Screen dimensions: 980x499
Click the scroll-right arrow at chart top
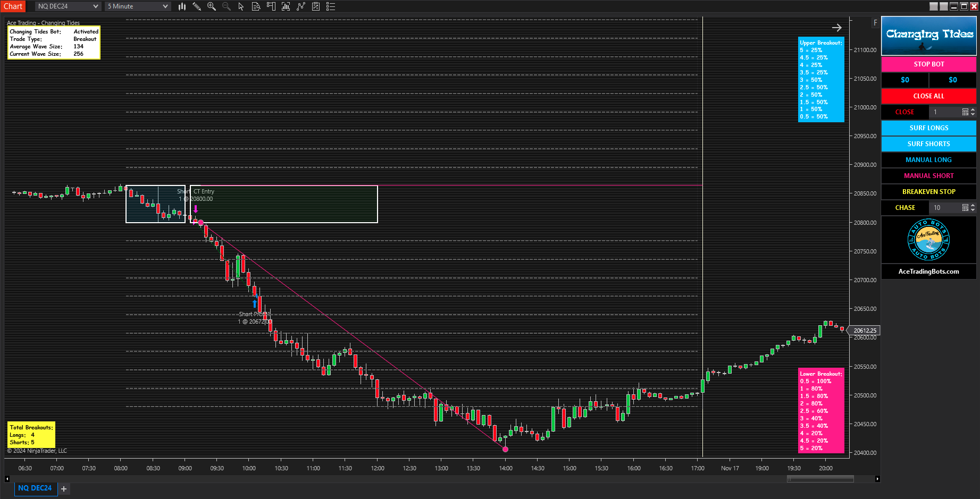click(837, 28)
